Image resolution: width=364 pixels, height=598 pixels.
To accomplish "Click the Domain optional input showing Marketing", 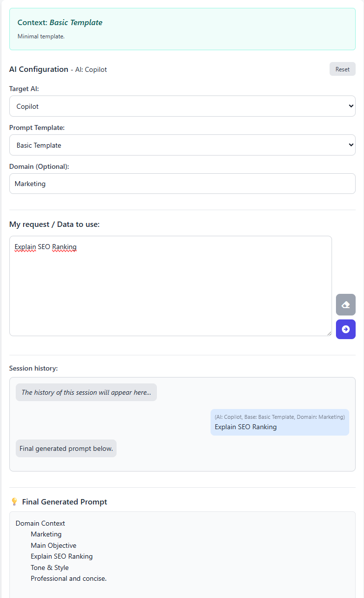I will [182, 183].
